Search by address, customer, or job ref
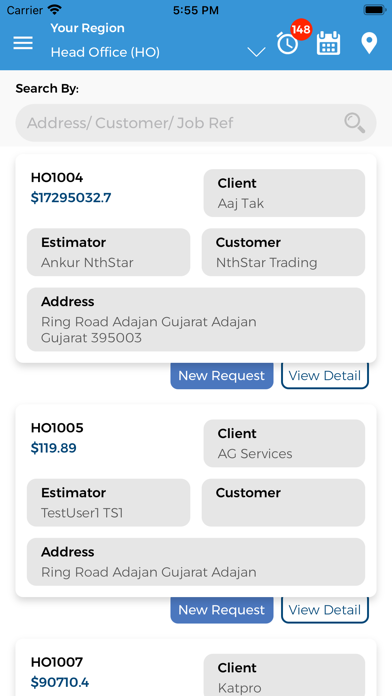The height and width of the screenshot is (696, 392). coord(196,123)
